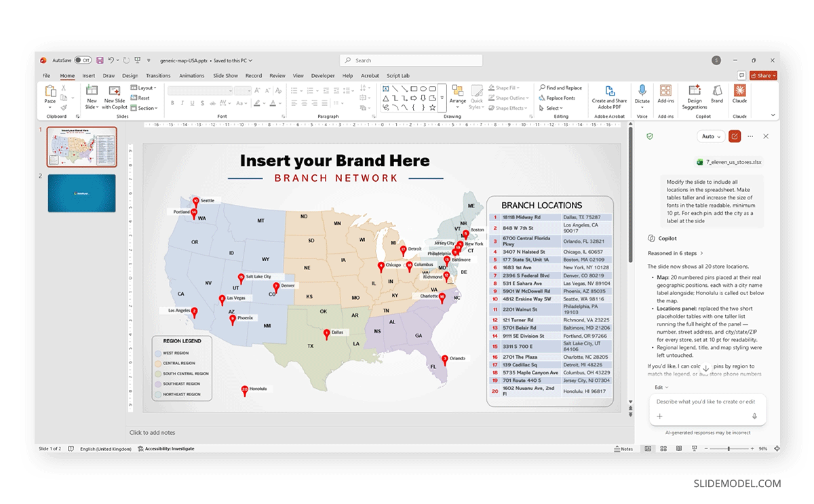This screenshot has height=504, width=814.
Task: Click the Save icon in title bar
Action: [100, 60]
